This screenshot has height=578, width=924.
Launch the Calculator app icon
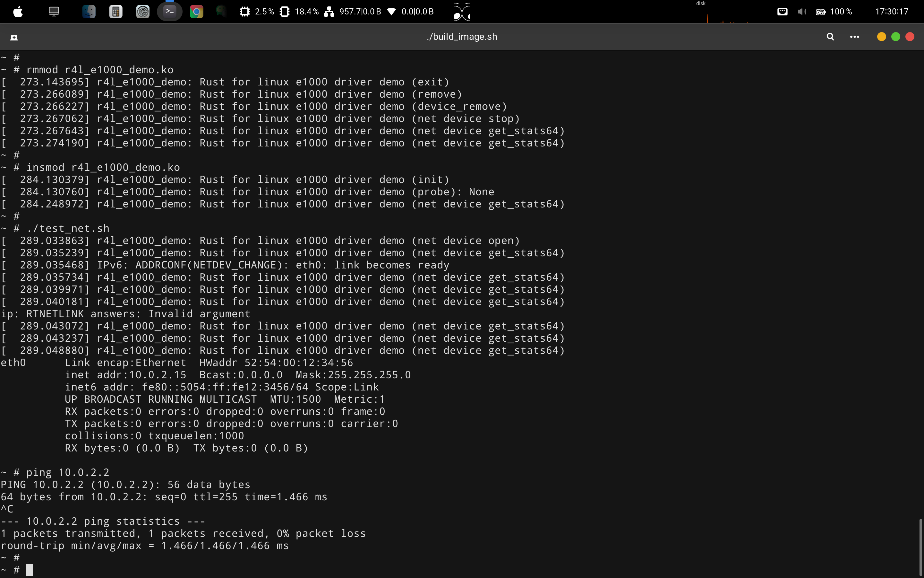coord(116,12)
